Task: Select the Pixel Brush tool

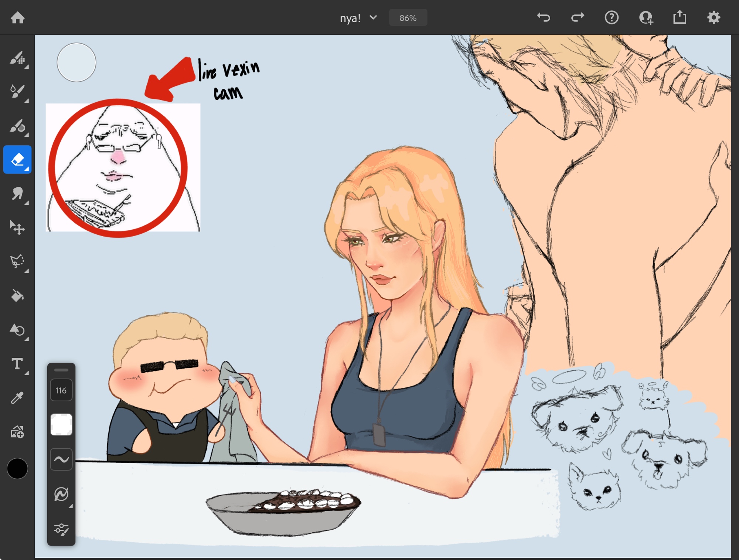Action: click(17, 58)
